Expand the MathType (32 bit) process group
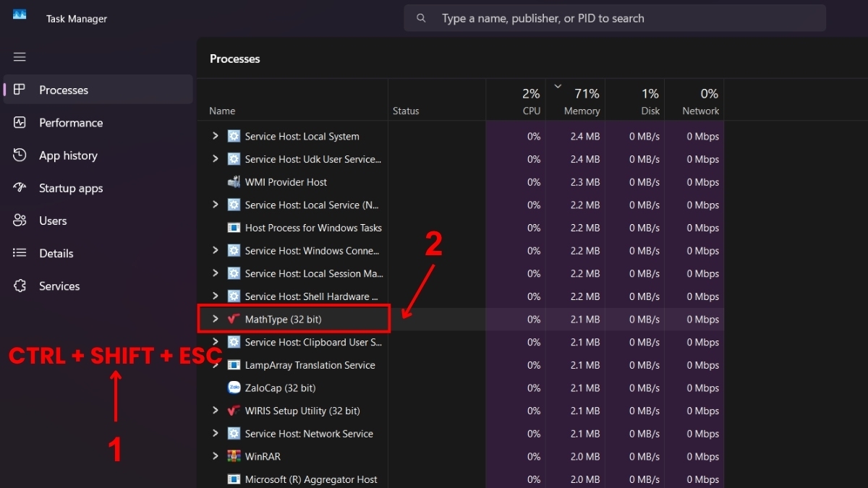The height and width of the screenshot is (488, 868). (215, 319)
